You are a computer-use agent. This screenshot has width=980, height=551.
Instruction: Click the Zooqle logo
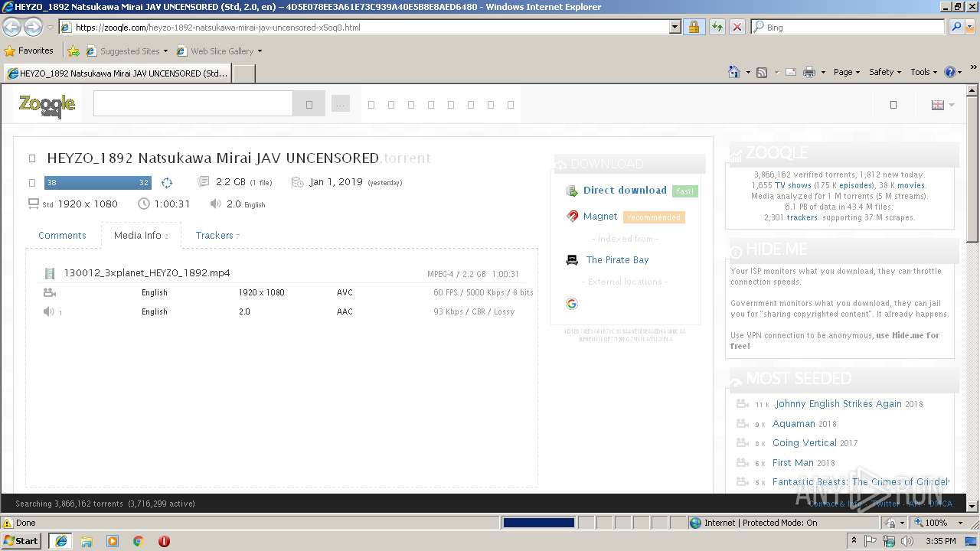click(47, 105)
